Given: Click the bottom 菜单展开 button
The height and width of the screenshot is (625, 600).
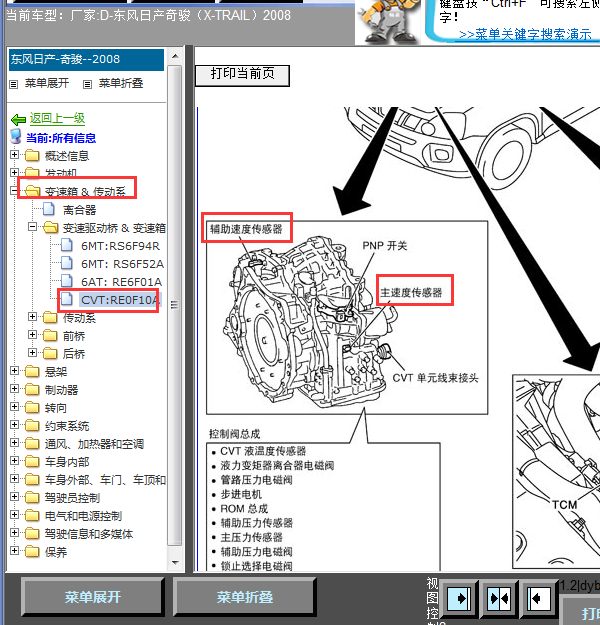Looking at the screenshot, I should click(92, 597).
